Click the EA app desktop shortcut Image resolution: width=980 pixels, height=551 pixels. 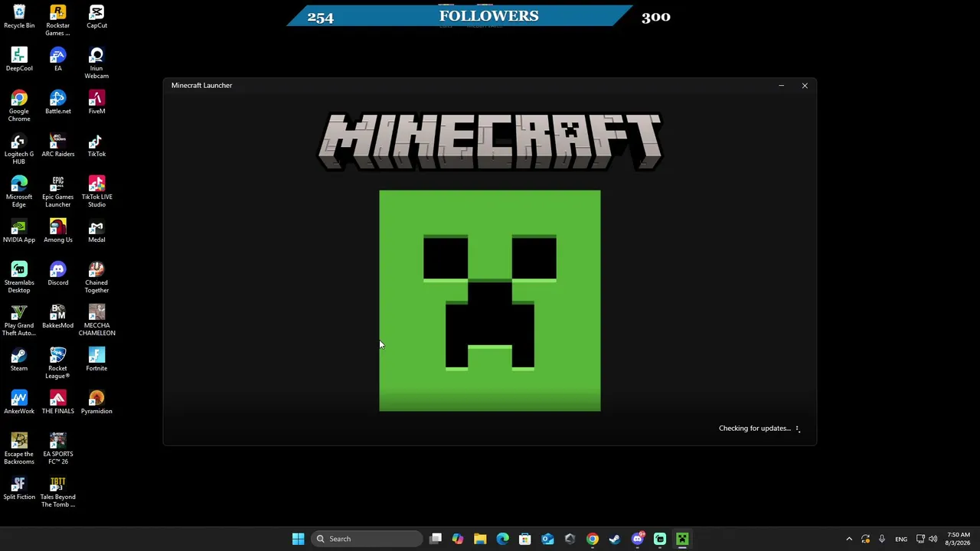[x=57, y=60]
